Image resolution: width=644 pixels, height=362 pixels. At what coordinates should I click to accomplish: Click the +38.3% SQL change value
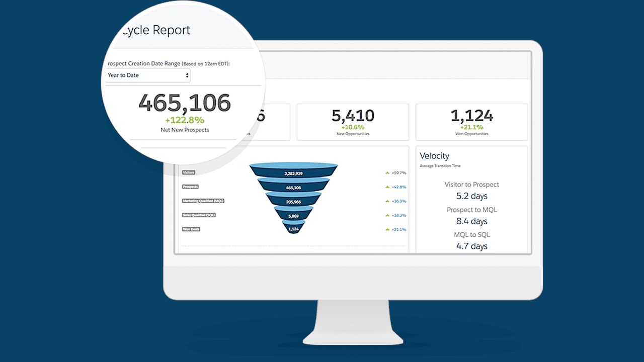pyautogui.click(x=399, y=215)
